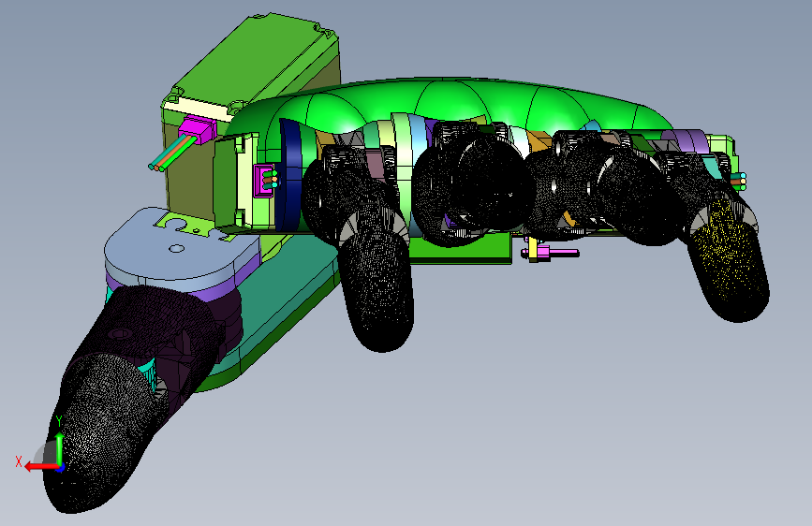Viewport: 812px width, 526px height.
Task: Select the magenta connector on the motor housing
Action: (x=198, y=129)
